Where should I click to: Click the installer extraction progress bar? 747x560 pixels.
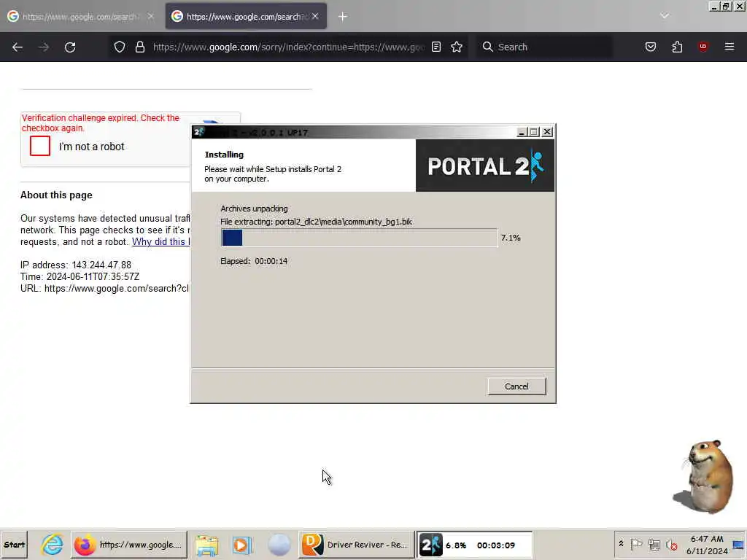(x=359, y=238)
